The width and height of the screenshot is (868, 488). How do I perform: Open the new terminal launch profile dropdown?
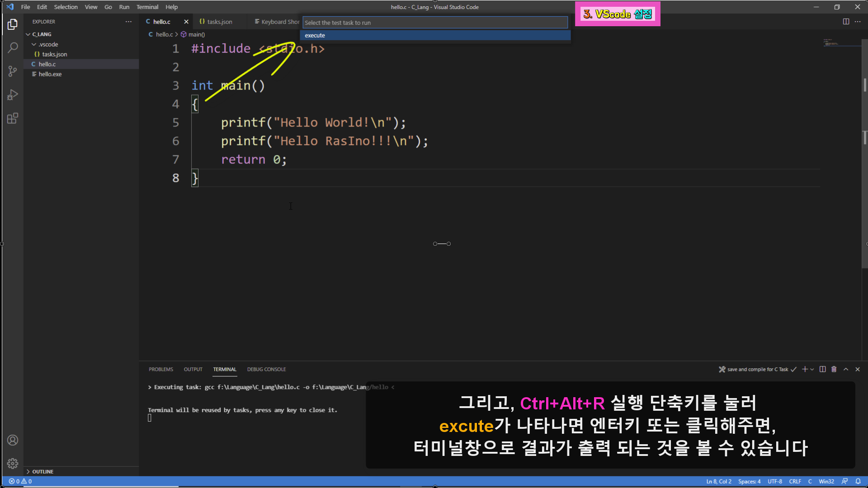pyautogui.click(x=812, y=370)
